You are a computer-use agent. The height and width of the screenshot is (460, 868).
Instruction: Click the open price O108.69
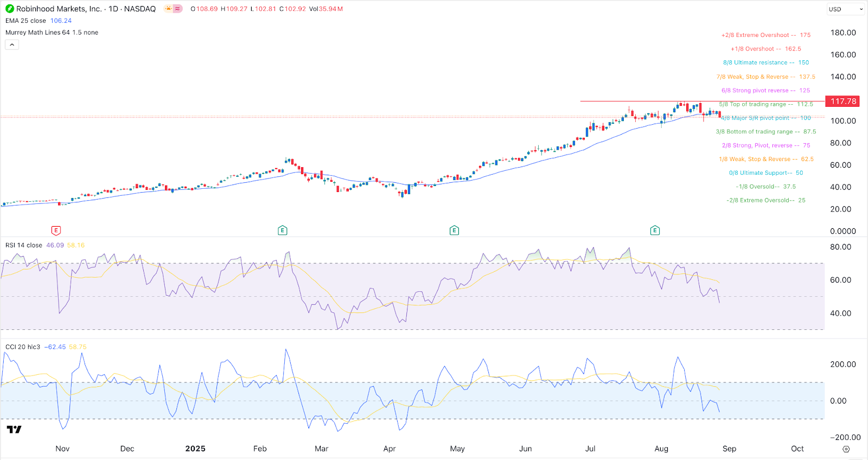point(204,9)
